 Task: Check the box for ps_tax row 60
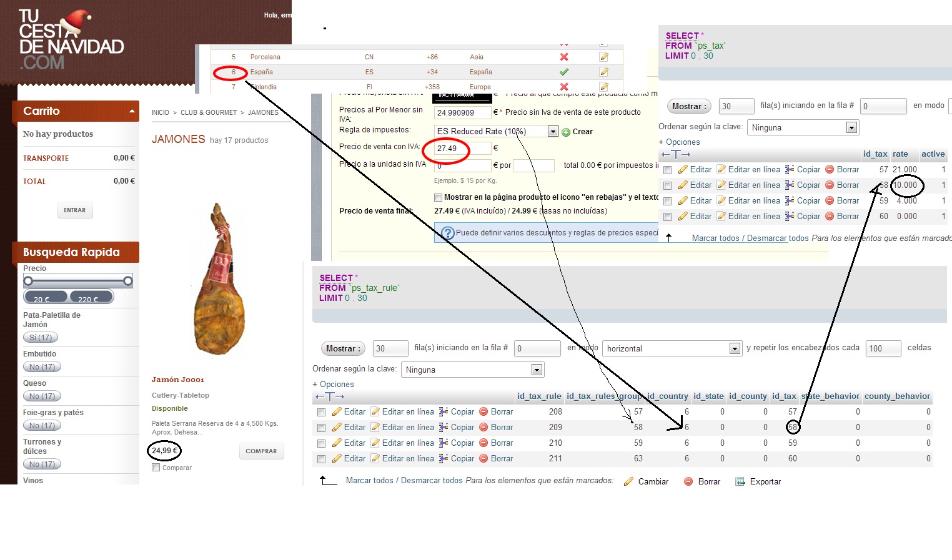tap(667, 217)
